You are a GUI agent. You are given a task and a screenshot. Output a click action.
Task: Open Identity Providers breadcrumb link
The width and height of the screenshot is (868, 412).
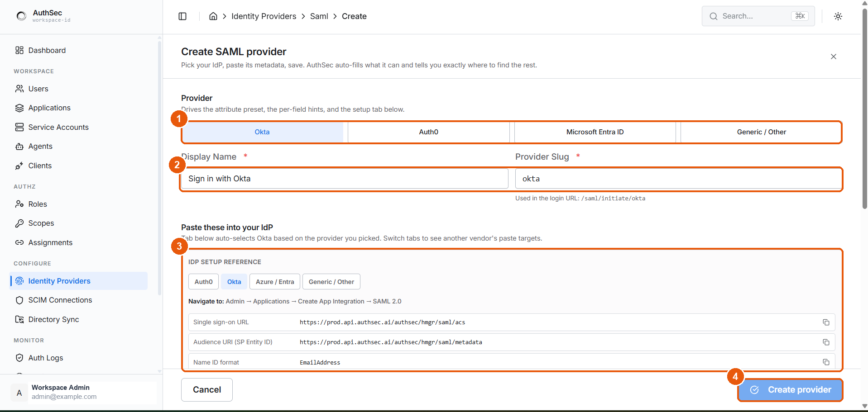coord(264,16)
